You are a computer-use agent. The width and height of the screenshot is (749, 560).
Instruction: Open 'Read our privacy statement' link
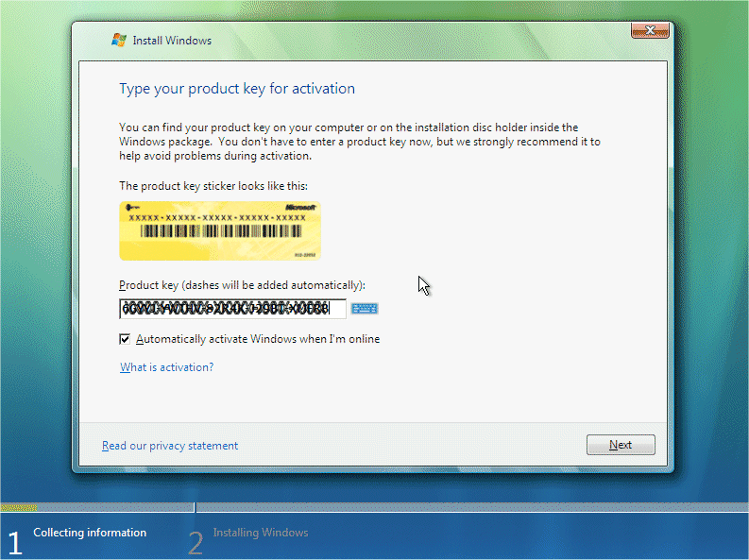(170, 446)
